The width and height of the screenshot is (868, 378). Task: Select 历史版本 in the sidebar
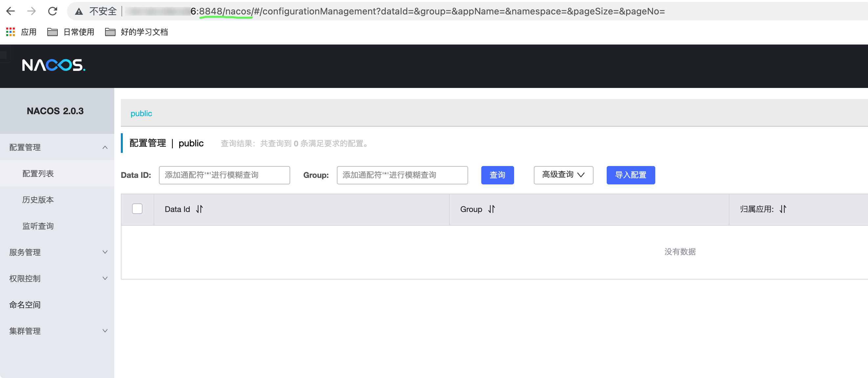click(x=37, y=199)
